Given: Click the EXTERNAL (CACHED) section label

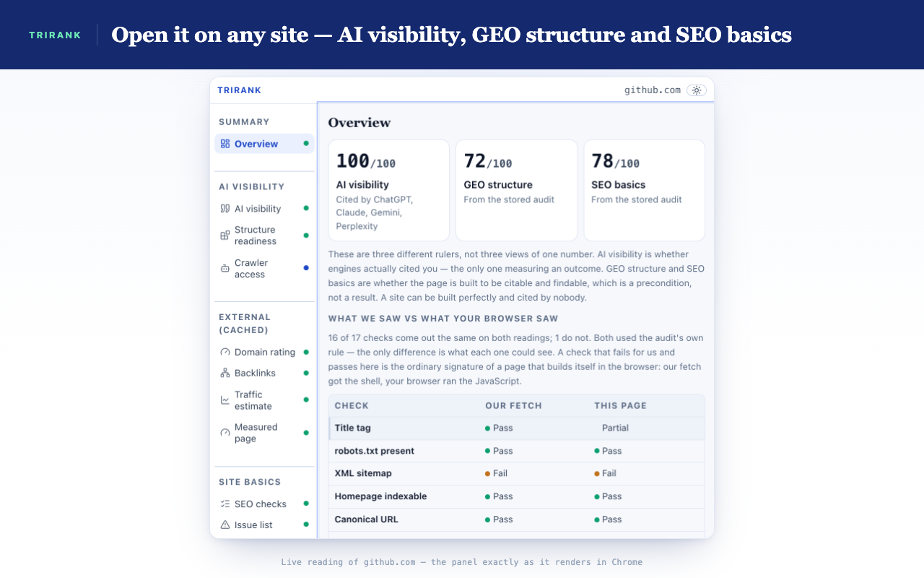Looking at the screenshot, I should coord(245,324).
